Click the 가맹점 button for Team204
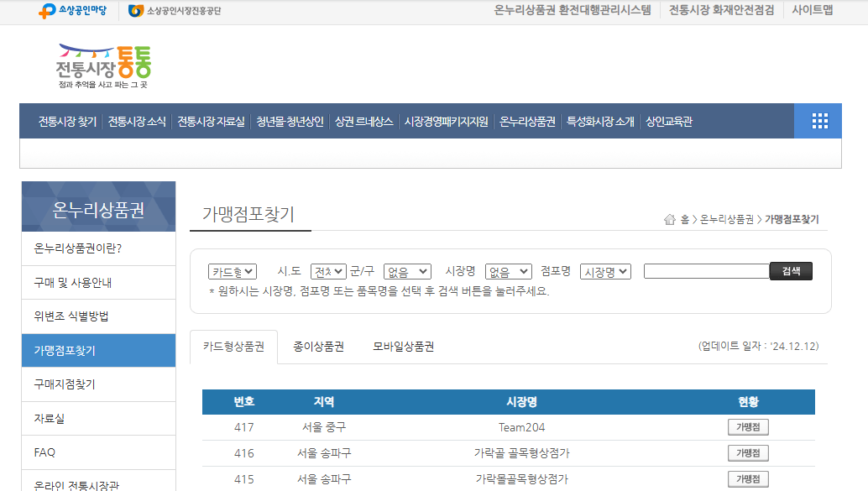The width and height of the screenshot is (868, 491). point(747,426)
